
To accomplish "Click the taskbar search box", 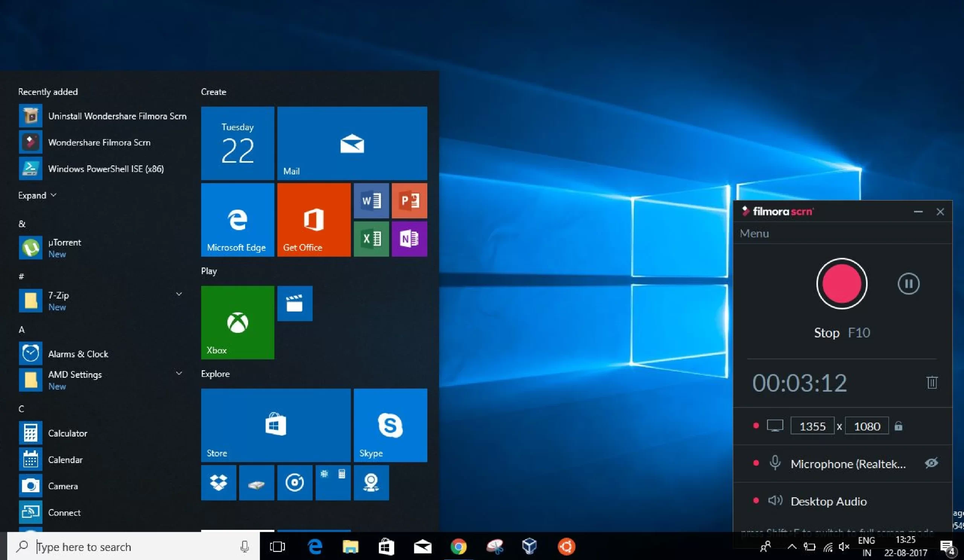I will tap(133, 546).
